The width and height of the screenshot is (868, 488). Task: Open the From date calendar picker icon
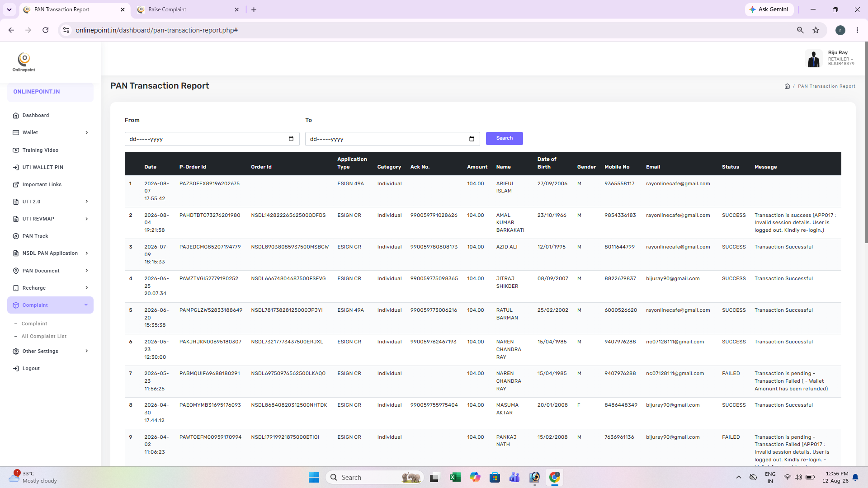coord(291,139)
